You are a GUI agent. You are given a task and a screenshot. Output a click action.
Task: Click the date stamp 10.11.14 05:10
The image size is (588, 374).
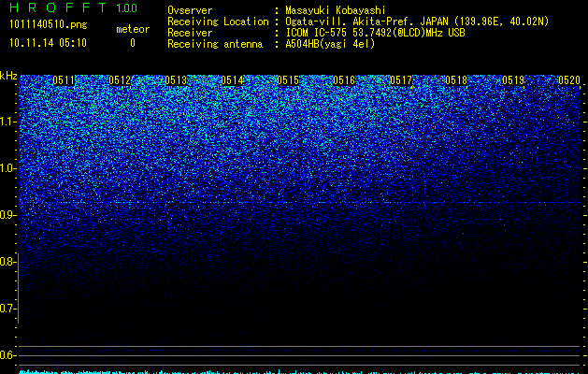(x=48, y=43)
